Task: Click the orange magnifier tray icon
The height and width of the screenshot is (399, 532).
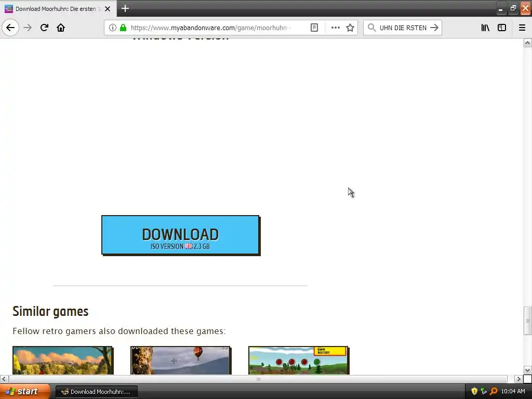Action: coord(494,391)
